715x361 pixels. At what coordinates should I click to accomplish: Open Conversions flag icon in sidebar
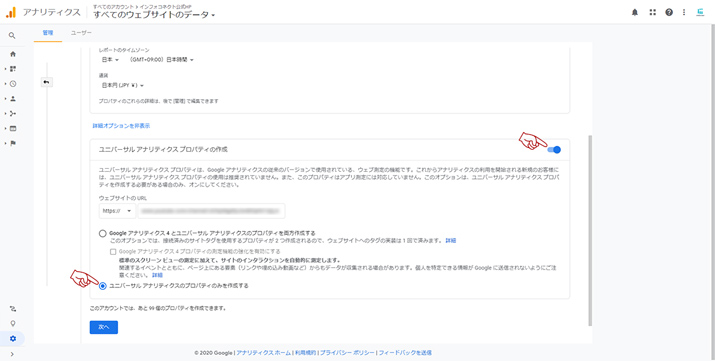click(13, 143)
